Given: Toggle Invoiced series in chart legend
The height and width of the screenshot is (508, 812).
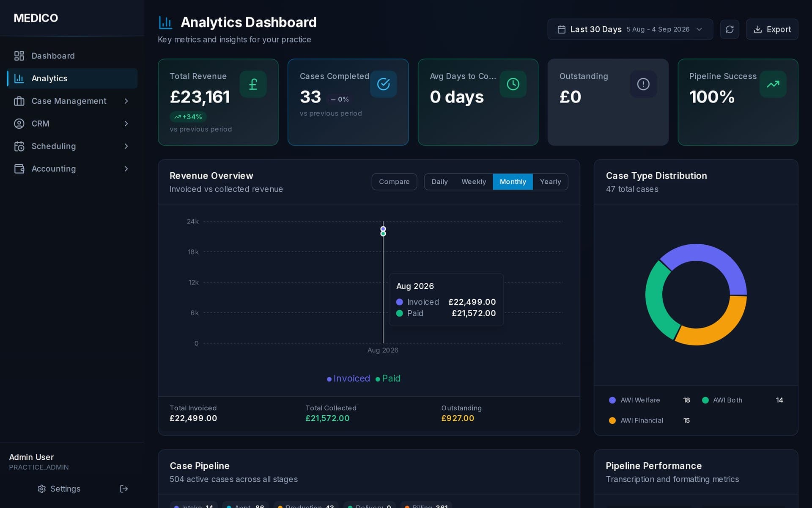Looking at the screenshot, I should pos(348,378).
